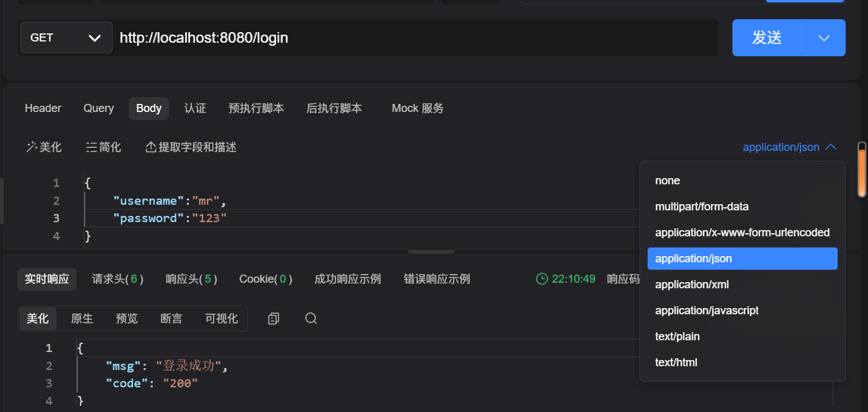Choose none from content type list

click(x=742, y=181)
